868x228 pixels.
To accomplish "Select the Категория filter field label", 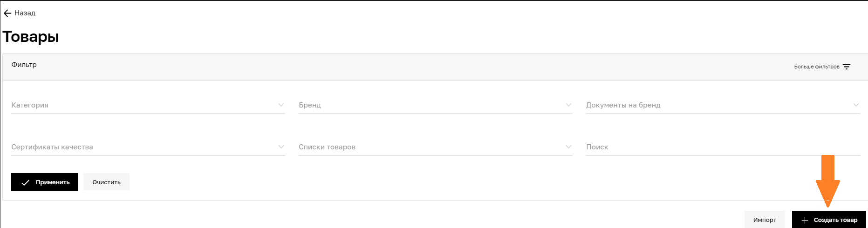I will point(30,105).
